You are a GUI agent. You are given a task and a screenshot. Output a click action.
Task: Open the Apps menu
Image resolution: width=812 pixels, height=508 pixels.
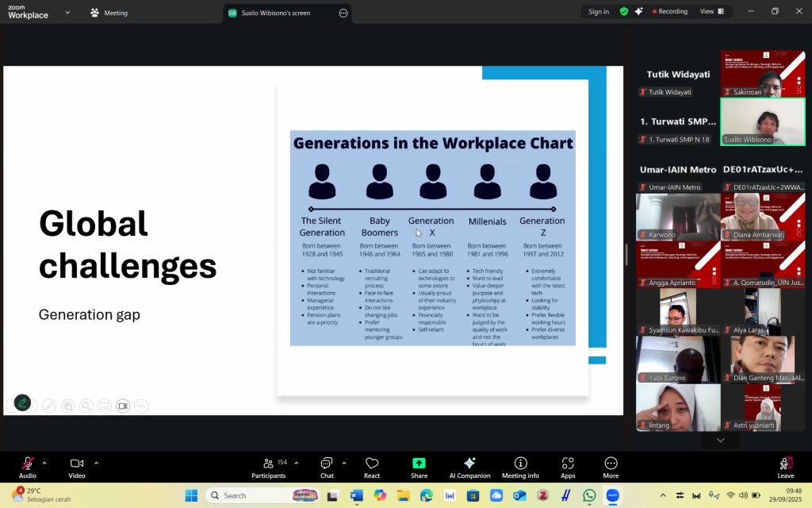[568, 468]
